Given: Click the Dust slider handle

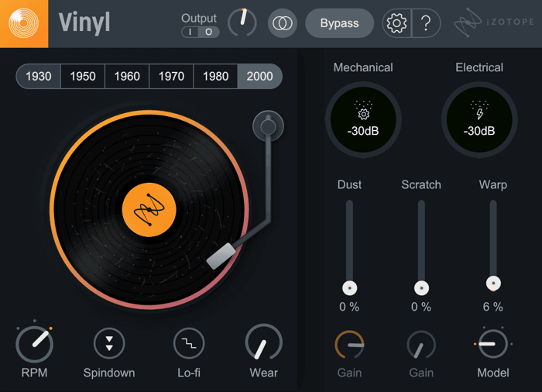Looking at the screenshot, I should (349, 288).
